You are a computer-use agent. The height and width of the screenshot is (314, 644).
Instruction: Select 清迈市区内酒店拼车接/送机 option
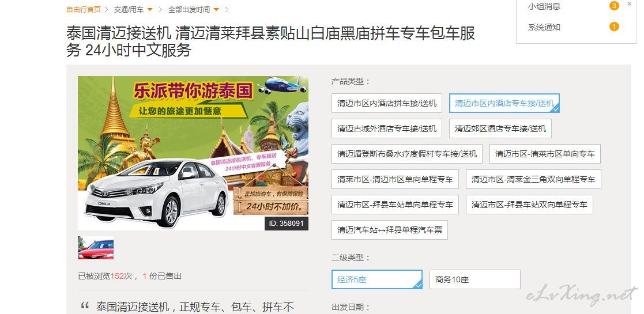(387, 103)
